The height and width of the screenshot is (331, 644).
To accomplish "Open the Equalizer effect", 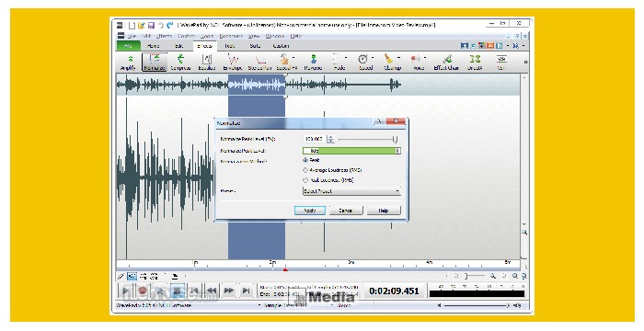I will click(x=207, y=62).
